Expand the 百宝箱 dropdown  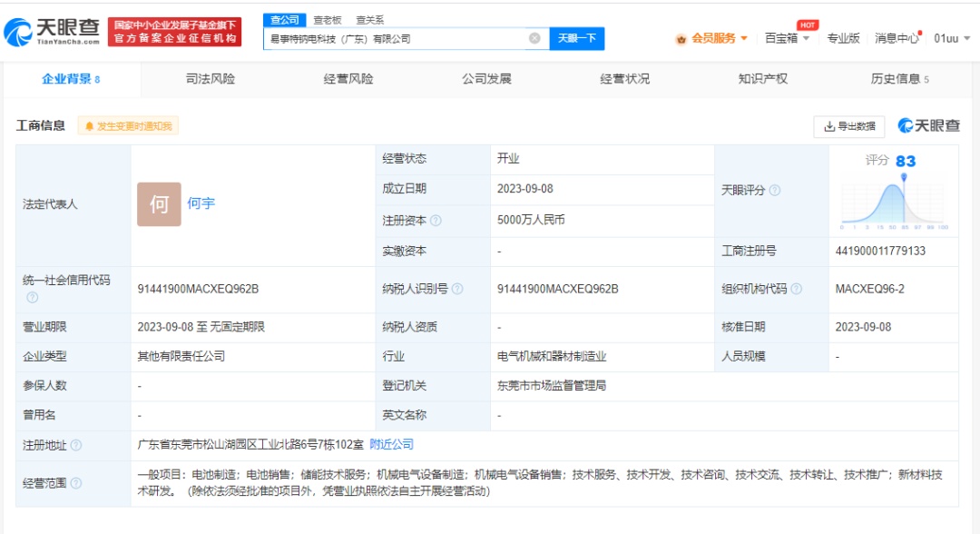click(x=786, y=38)
